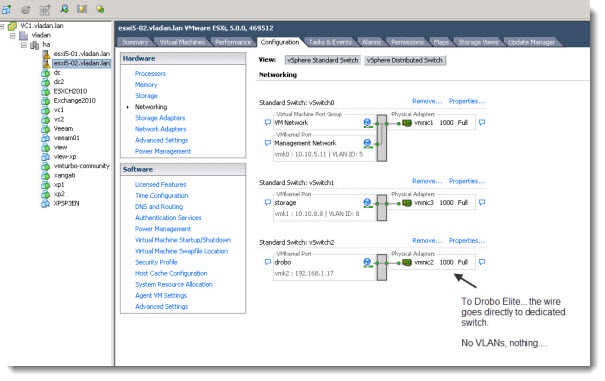Select the view-xp VM in tree
Image resolution: width=605 pixels, height=381 pixels.
pyautogui.click(x=65, y=157)
